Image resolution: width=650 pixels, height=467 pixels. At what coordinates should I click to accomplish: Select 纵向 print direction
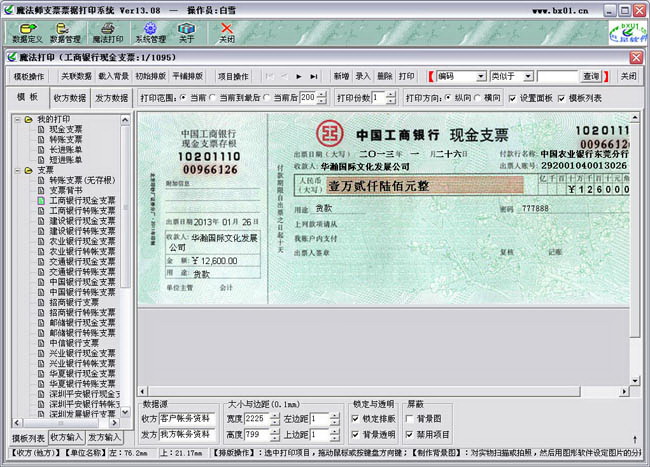(448, 98)
